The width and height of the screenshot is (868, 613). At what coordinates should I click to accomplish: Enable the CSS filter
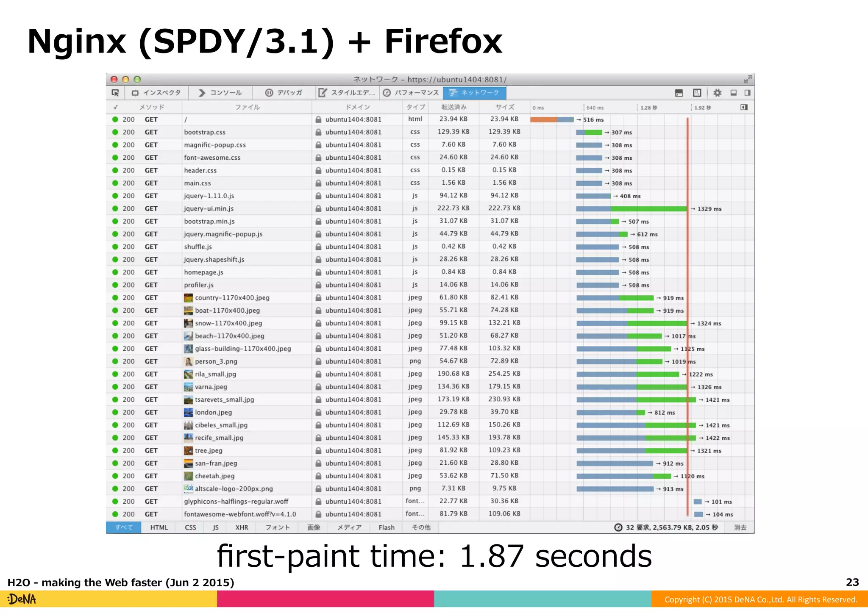point(190,527)
